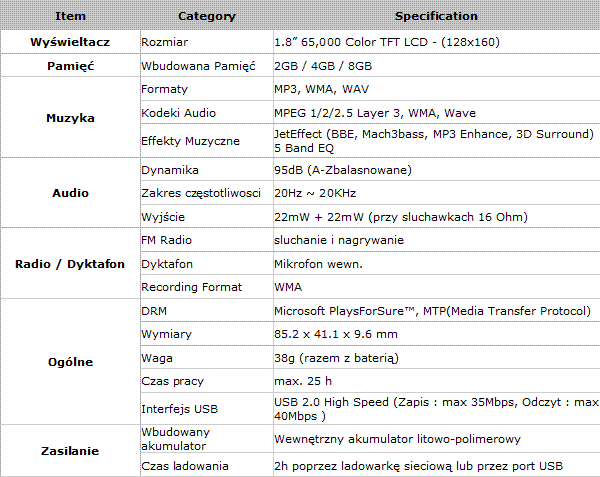Click the Specification column header
The height and width of the screenshot is (477, 600).
pos(436,16)
